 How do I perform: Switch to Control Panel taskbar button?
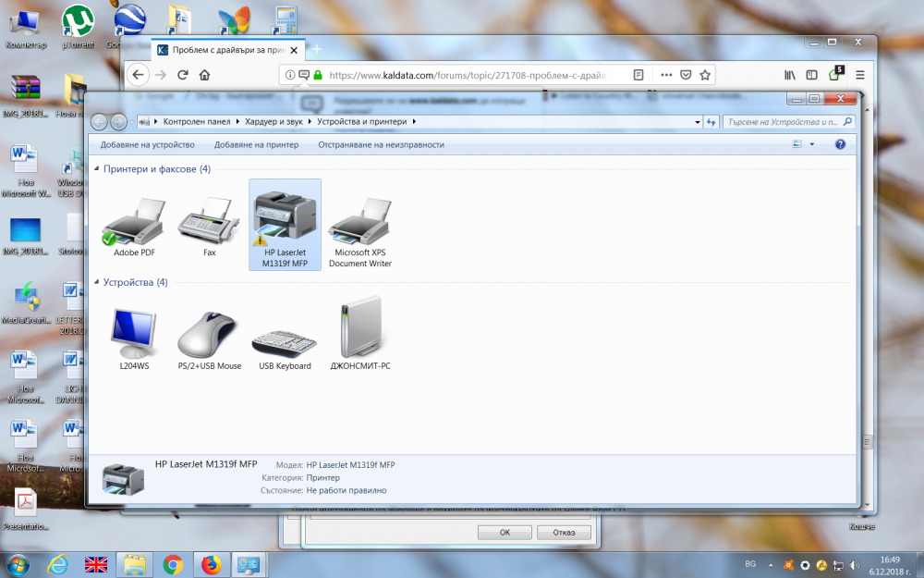(x=249, y=565)
